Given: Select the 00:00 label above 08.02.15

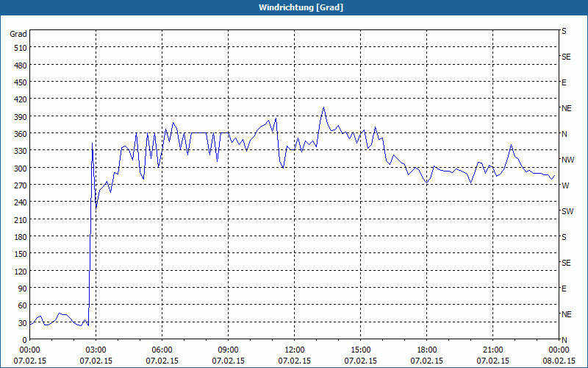Looking at the screenshot, I should pyautogui.click(x=559, y=350).
